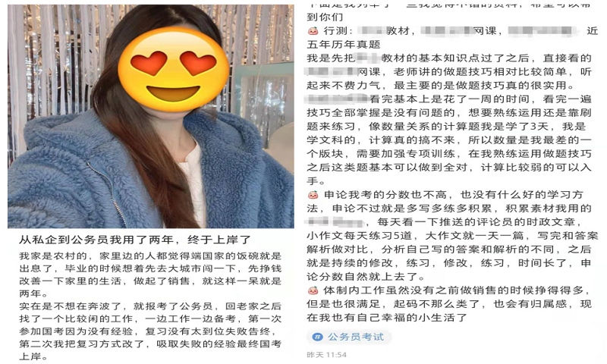The image size is (607, 364).
Task: Click the paragraph starting 实在是不想在奔波了
Action: click(x=150, y=331)
